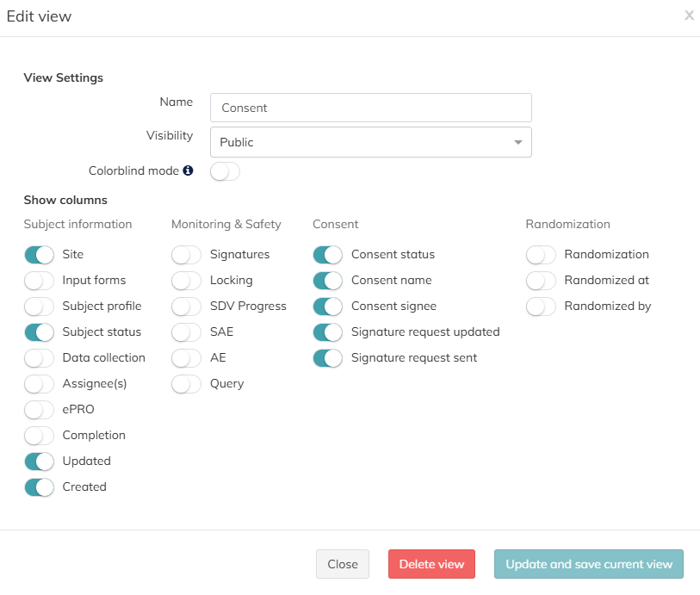Turn on Randomized by column

(541, 307)
